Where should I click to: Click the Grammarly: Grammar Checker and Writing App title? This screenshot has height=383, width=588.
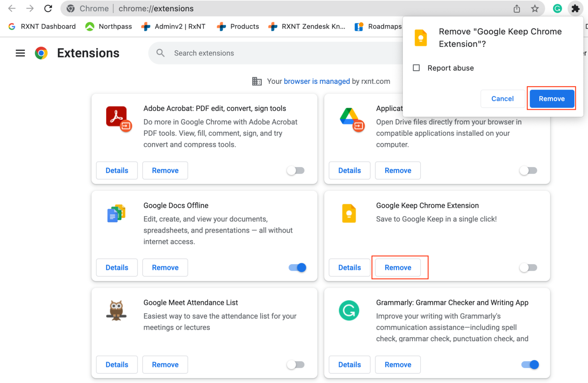452,302
